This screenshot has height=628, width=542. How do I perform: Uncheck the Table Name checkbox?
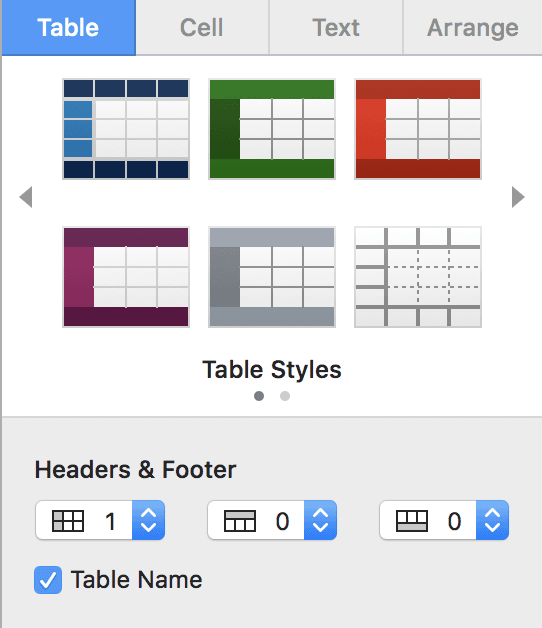48,580
